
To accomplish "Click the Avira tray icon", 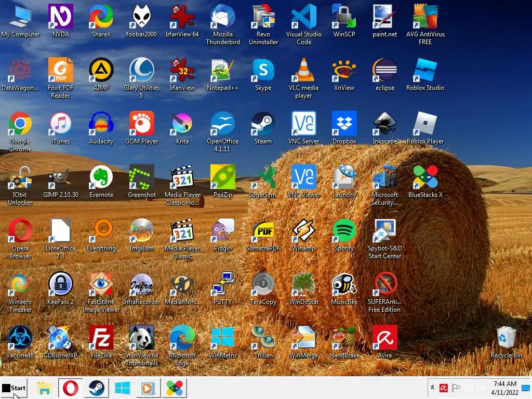I will click(444, 388).
